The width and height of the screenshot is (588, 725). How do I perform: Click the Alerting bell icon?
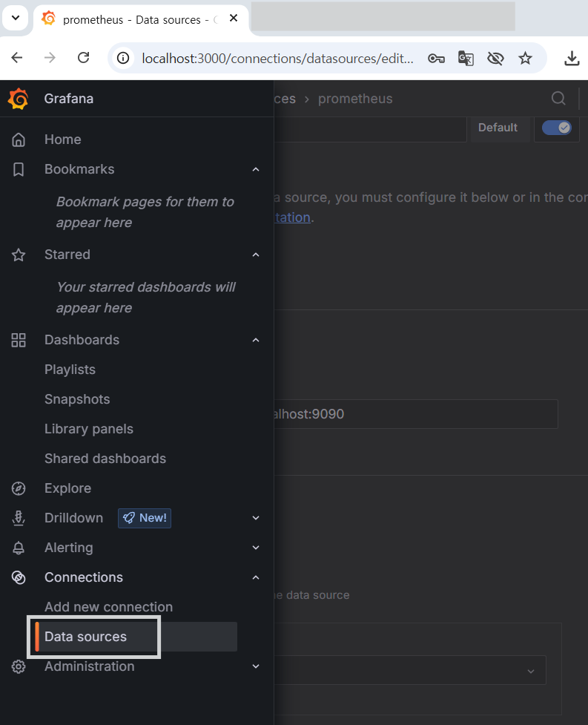coord(19,548)
